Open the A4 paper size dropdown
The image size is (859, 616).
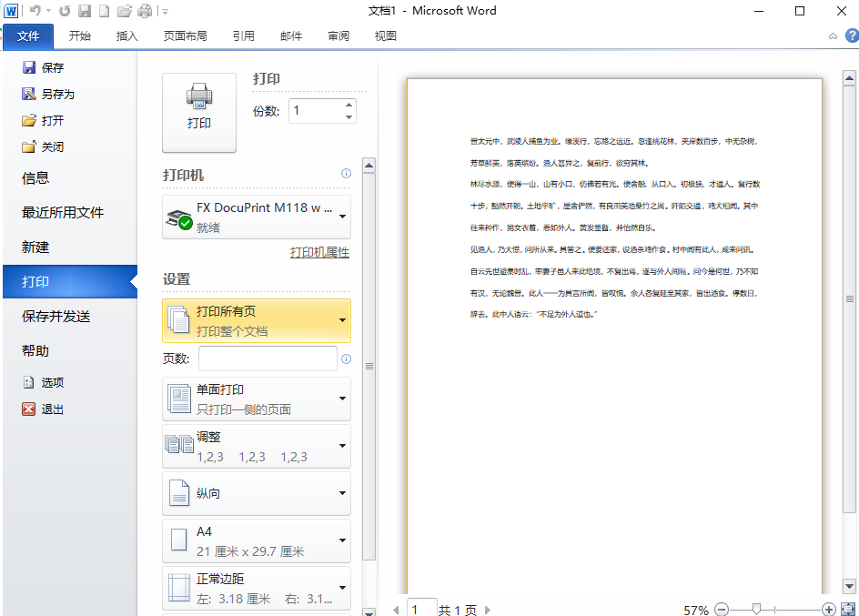pyautogui.click(x=257, y=541)
